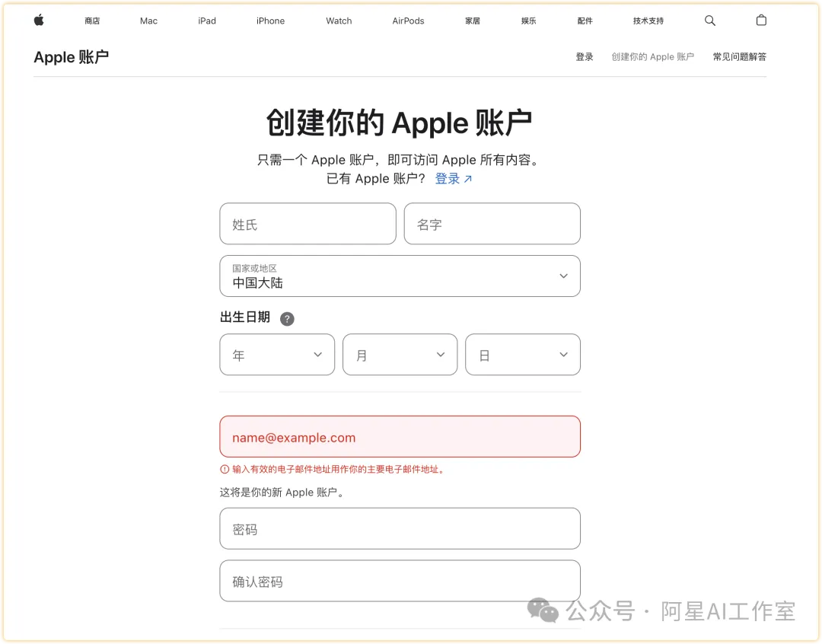Open the 年 birth year dropdown
The image size is (822, 644).
[277, 355]
